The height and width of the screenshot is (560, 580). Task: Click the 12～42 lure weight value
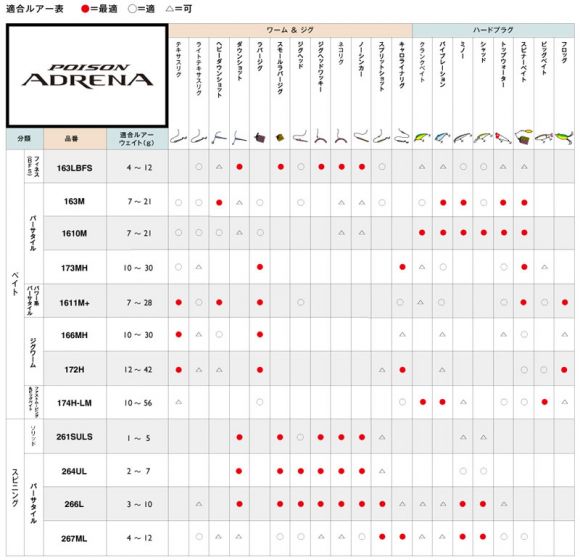coord(138,370)
